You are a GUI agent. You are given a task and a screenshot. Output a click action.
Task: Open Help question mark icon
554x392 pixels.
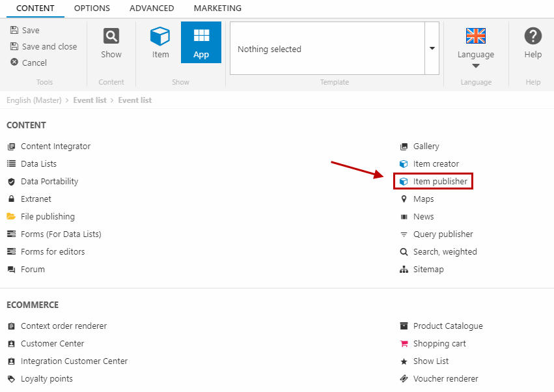pyautogui.click(x=533, y=36)
